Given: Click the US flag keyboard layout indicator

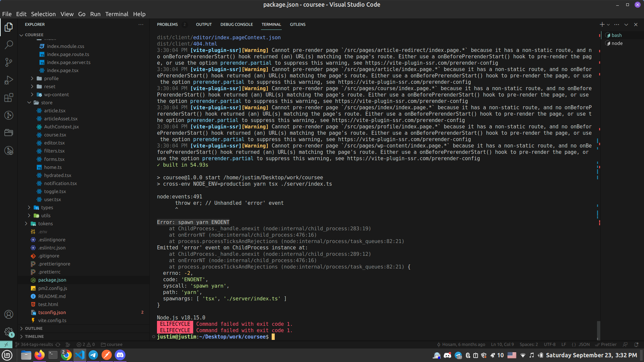Looking at the screenshot, I should tap(512, 355).
